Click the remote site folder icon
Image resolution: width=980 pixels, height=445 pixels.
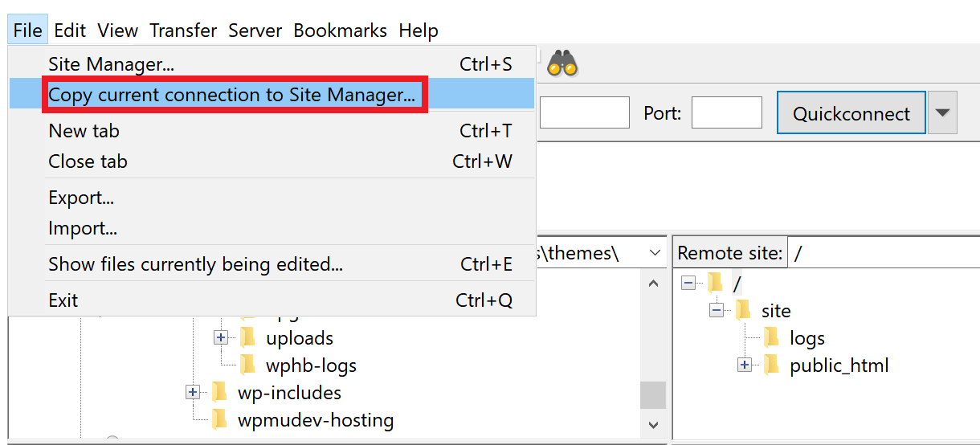pyautogui.click(x=743, y=311)
